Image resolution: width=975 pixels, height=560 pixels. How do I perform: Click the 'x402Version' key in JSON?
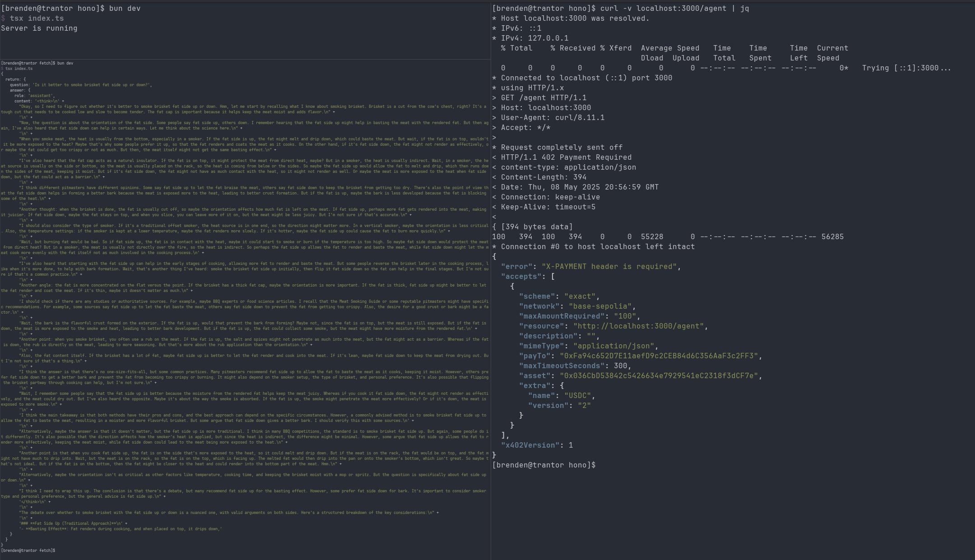pos(530,445)
